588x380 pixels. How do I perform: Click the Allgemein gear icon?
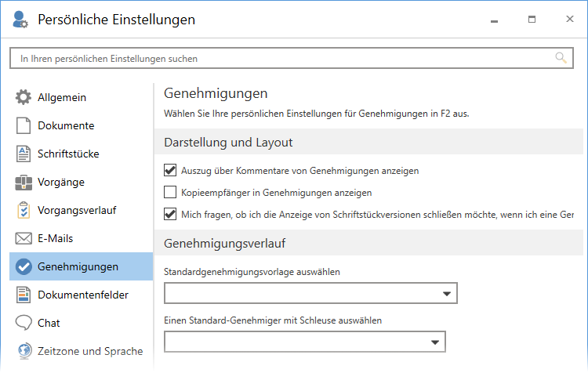pos(24,97)
